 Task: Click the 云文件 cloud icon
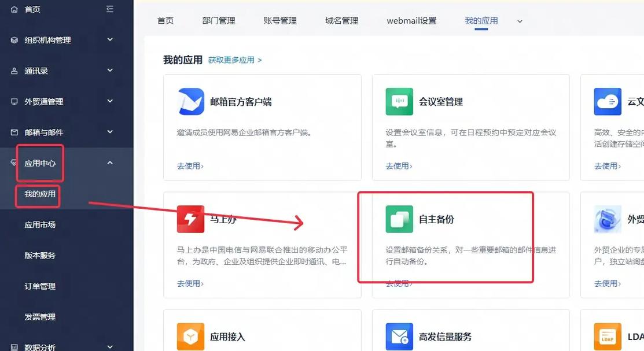point(608,101)
